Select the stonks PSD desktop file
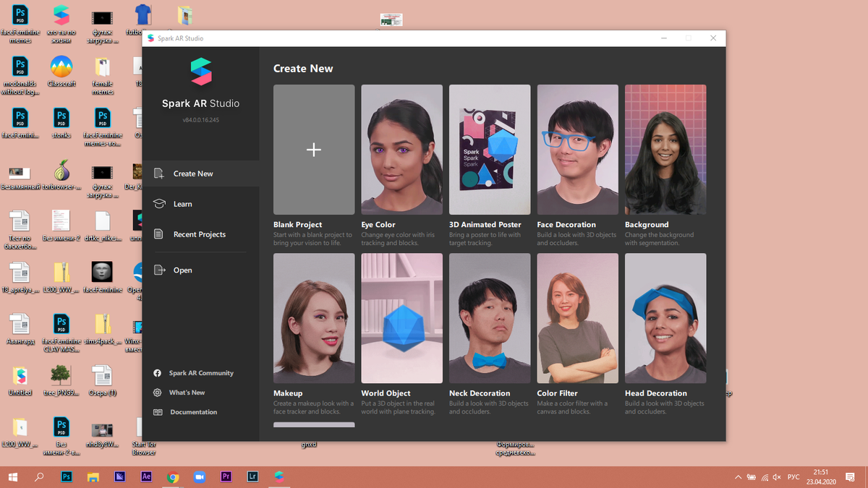 [61, 122]
